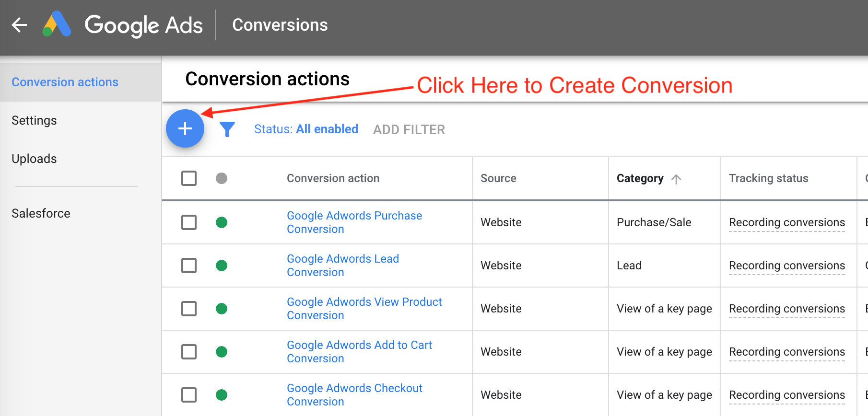The width and height of the screenshot is (868, 416).
Task: Click the ADD FILTER button
Action: pos(409,129)
